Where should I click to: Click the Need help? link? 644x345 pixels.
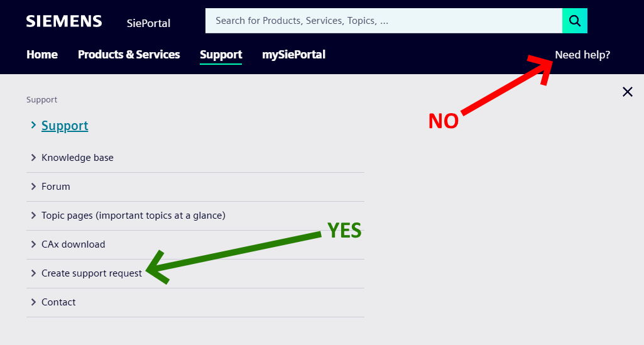(582, 55)
